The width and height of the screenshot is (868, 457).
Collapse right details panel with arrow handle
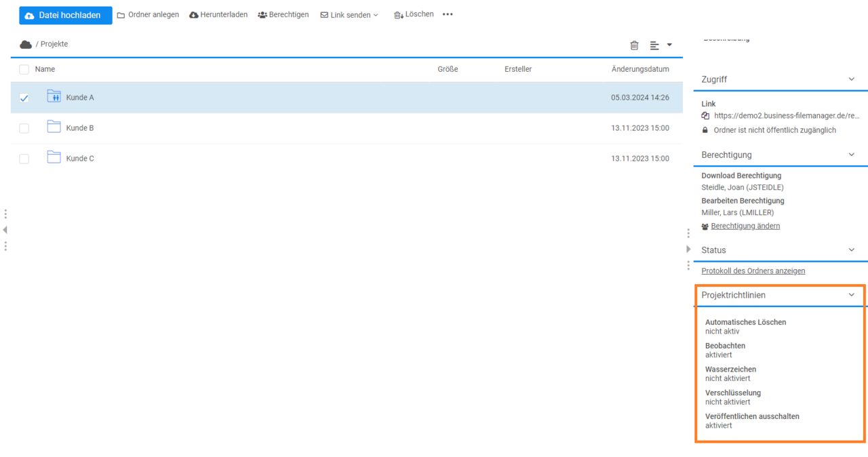(688, 249)
